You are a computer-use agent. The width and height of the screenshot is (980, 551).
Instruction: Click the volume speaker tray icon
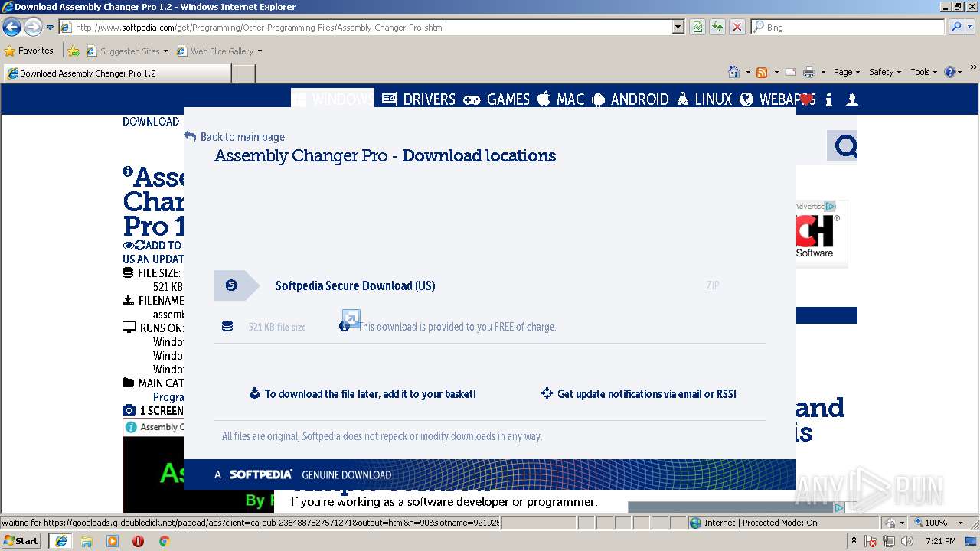[907, 541]
